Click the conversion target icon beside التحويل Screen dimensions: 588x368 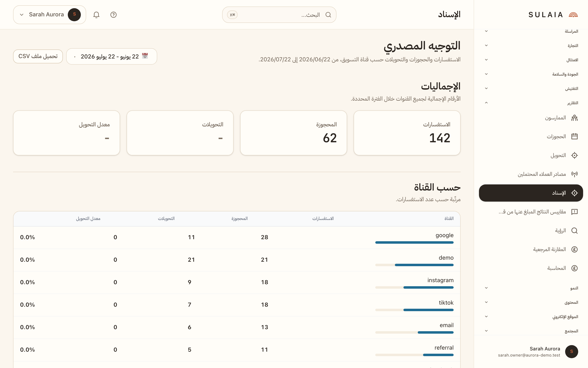click(x=574, y=155)
